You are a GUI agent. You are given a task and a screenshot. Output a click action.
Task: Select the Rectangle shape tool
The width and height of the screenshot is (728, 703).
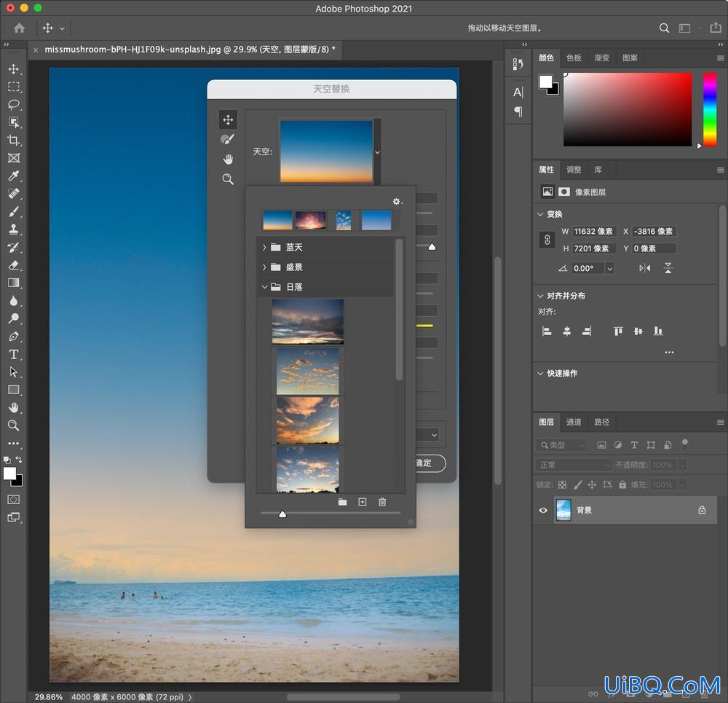point(13,390)
